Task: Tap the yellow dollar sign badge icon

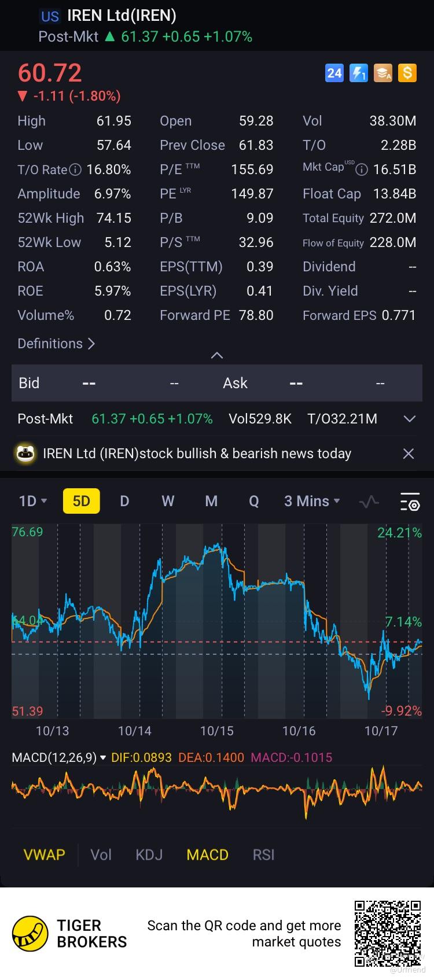Action: click(x=407, y=73)
